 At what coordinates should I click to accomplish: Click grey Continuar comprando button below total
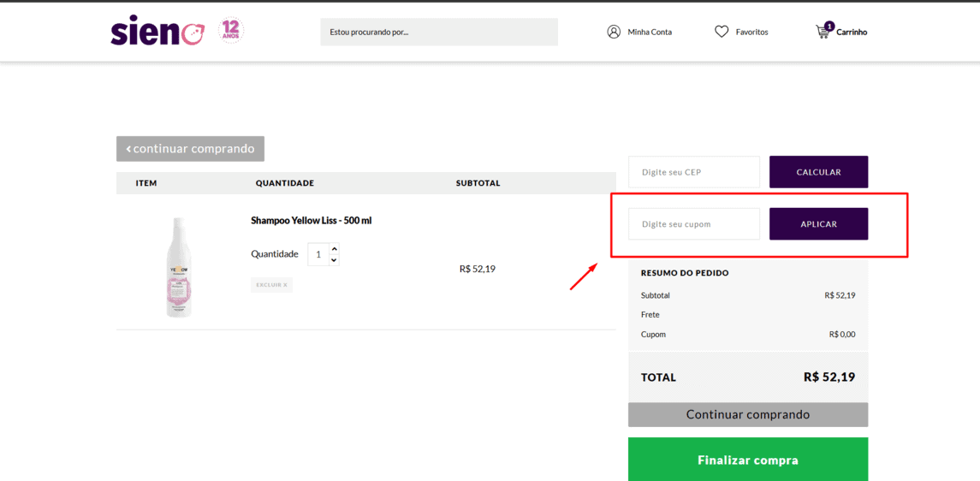click(747, 415)
